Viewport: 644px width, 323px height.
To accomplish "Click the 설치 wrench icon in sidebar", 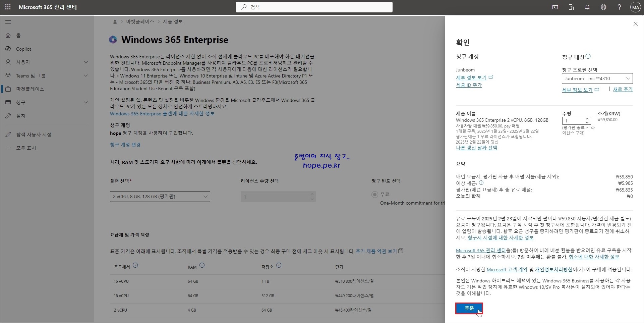I will [8, 116].
